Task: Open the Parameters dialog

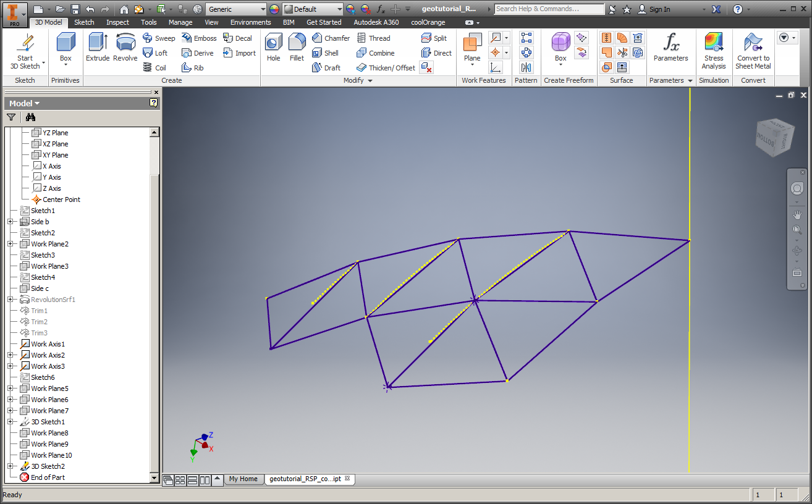Action: [670, 48]
